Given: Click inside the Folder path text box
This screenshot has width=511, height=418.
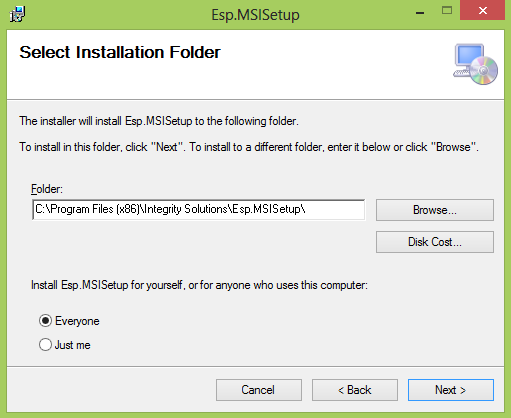Looking at the screenshot, I should pyautogui.click(x=198, y=210).
